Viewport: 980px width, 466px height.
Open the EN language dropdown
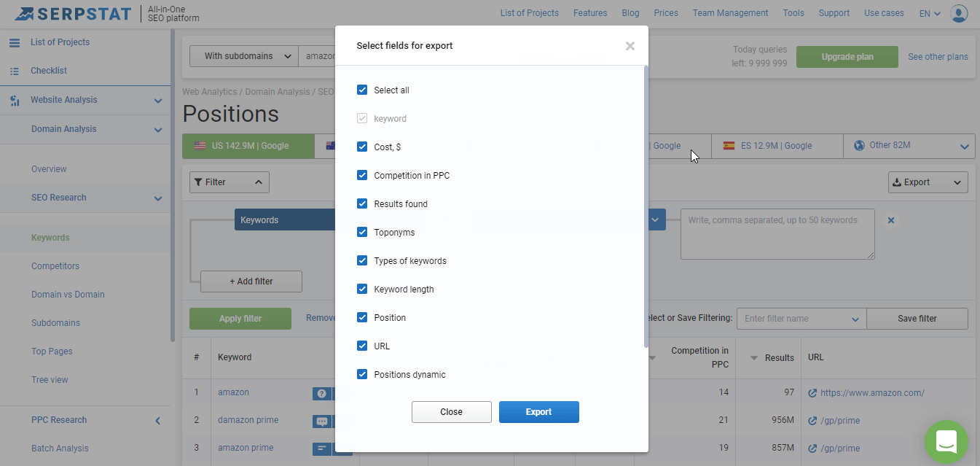click(x=930, y=13)
